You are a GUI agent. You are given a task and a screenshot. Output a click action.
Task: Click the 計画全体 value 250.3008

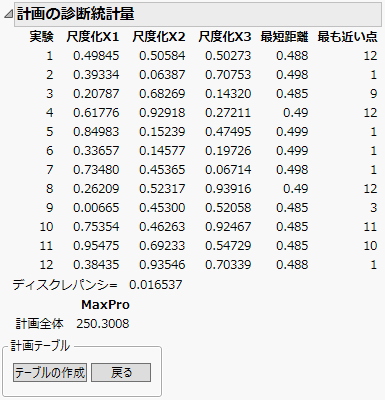coord(103,324)
